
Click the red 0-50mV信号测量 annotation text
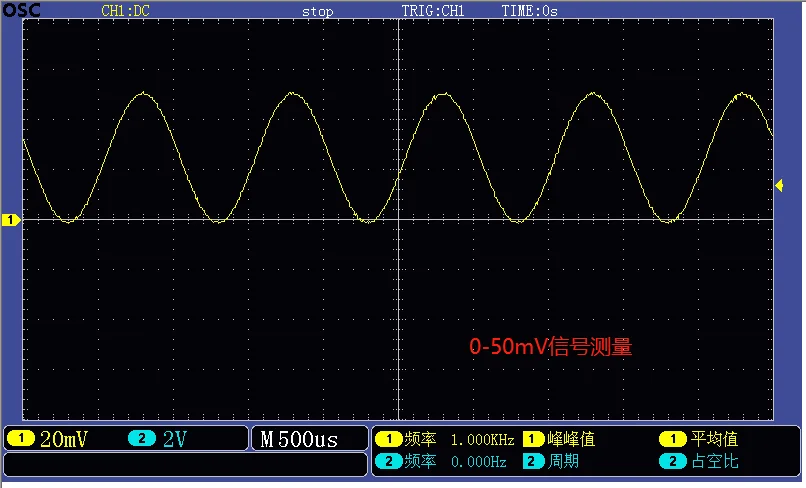[x=551, y=347]
